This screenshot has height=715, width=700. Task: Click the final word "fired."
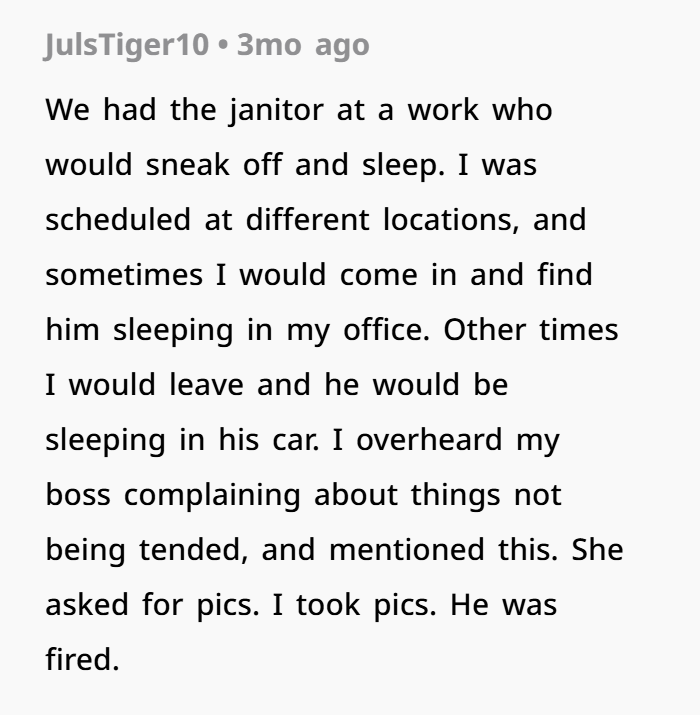(x=83, y=659)
